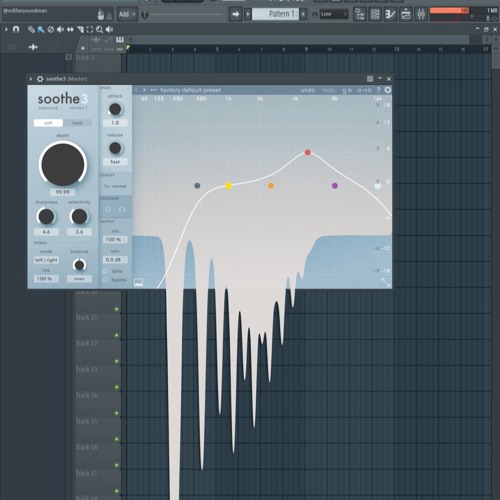Open the piano roll from toolbar
This screenshot has height=500, width=500.
coord(390,14)
